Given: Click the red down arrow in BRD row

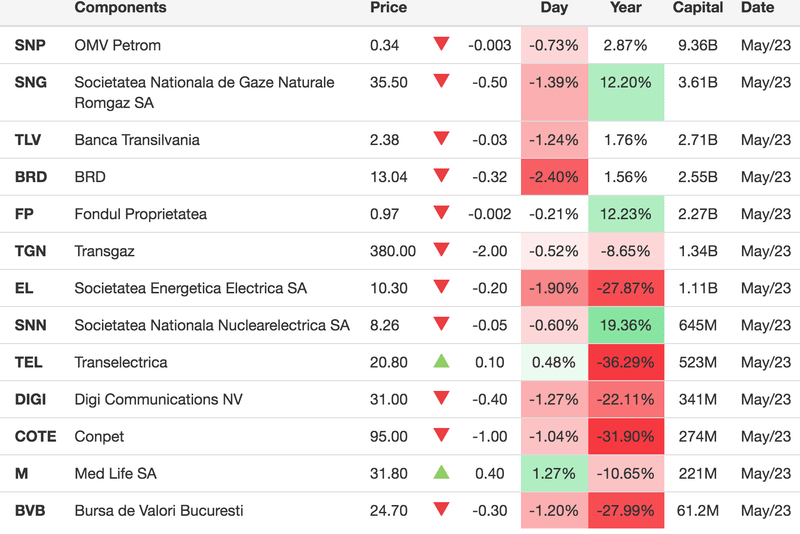Looking at the screenshot, I should pos(441,176).
